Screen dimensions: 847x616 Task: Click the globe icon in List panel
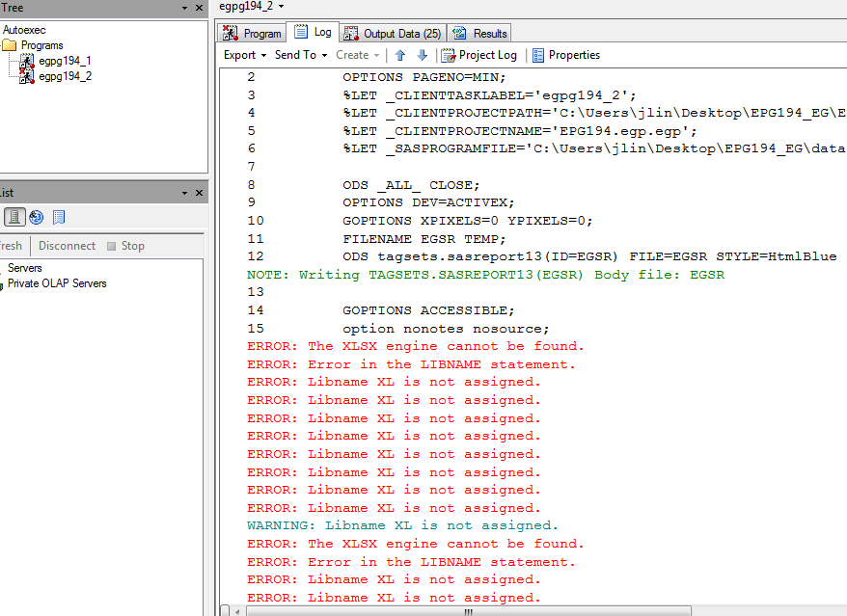coord(37,217)
